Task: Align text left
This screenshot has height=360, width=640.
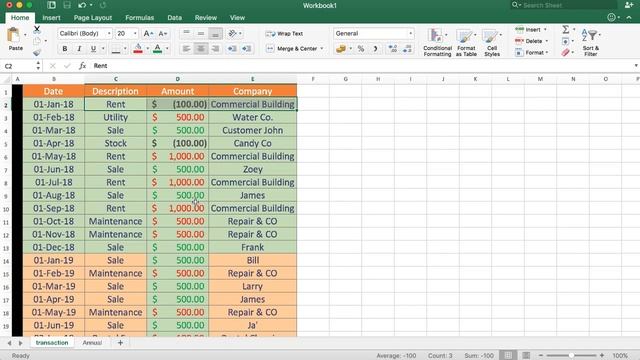Action: (186, 49)
